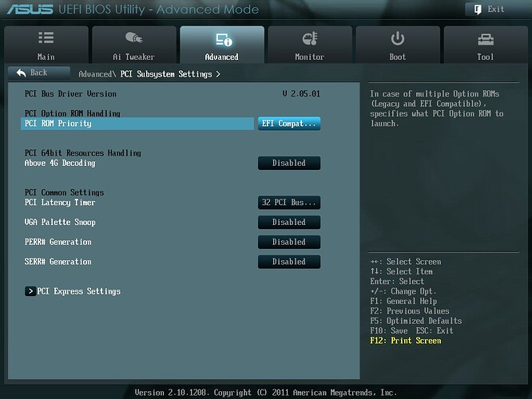Screen dimensions: 532x399
Task: Click the Exit button text
Action: (496, 10)
